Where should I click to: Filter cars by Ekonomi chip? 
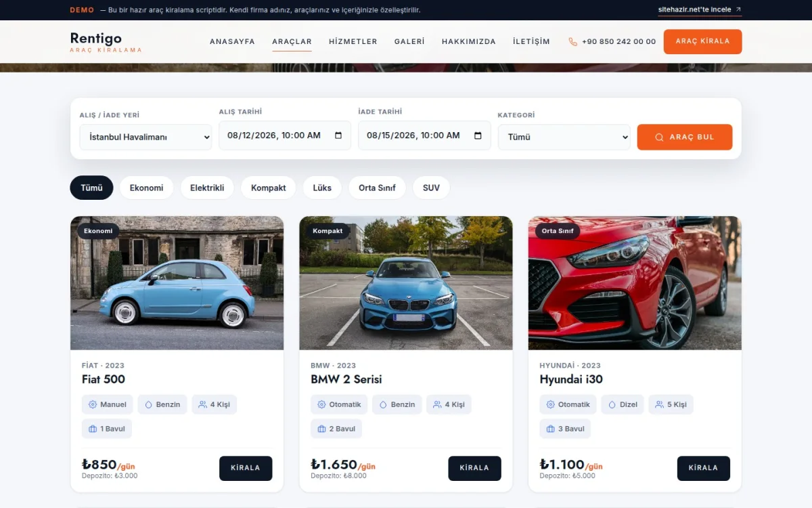(x=146, y=188)
